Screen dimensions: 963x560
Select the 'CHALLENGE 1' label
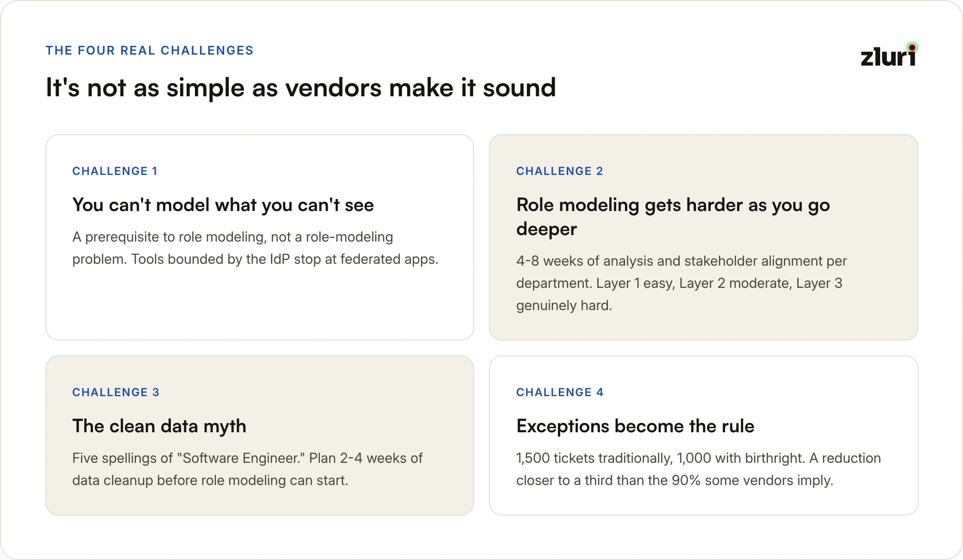tap(115, 171)
